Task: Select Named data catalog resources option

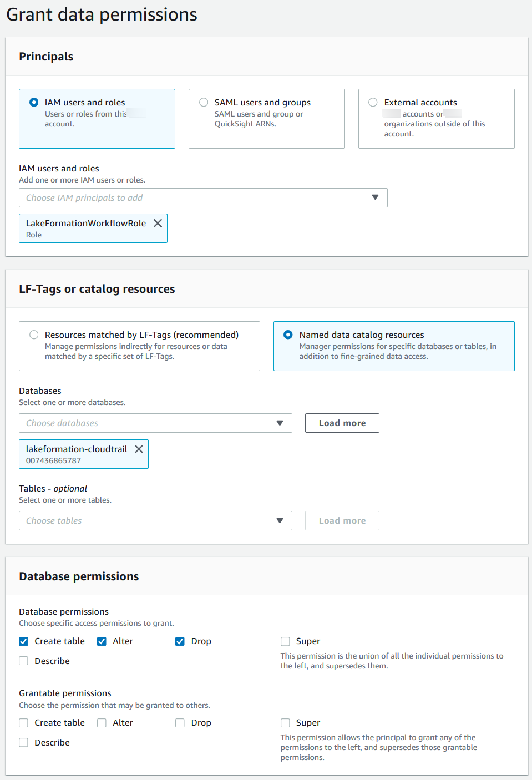Action: tap(288, 335)
